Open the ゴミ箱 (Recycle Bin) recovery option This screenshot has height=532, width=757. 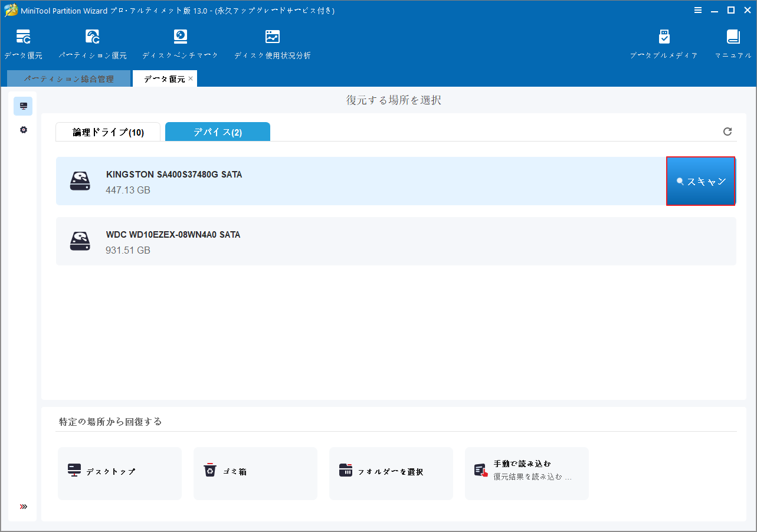point(255,472)
